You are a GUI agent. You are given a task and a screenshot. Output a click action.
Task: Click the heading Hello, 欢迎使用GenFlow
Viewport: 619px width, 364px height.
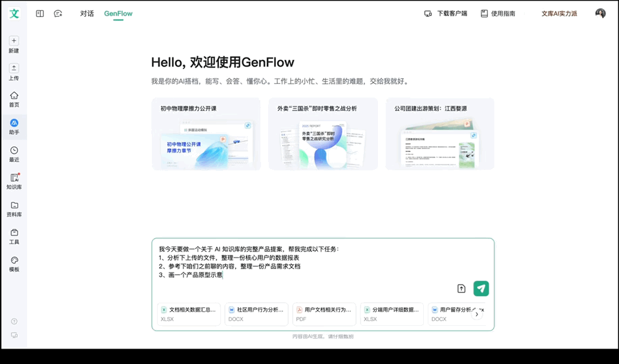coord(223,63)
